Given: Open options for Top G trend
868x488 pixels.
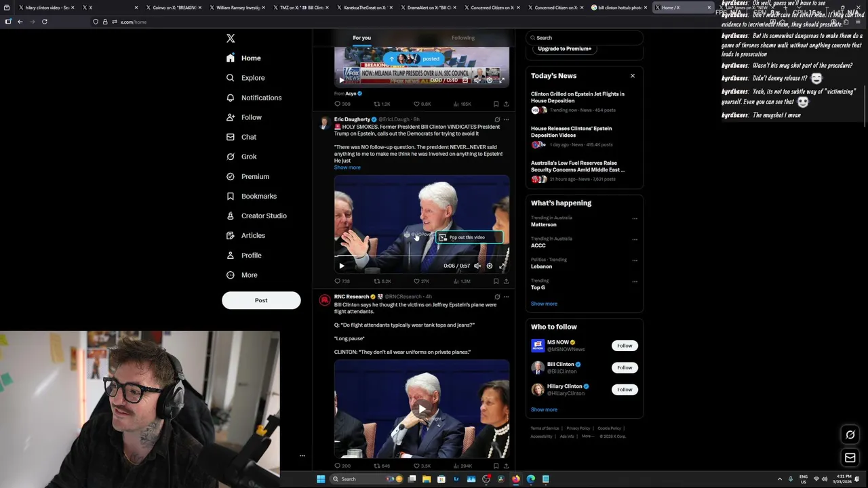Looking at the screenshot, I should click(x=635, y=282).
